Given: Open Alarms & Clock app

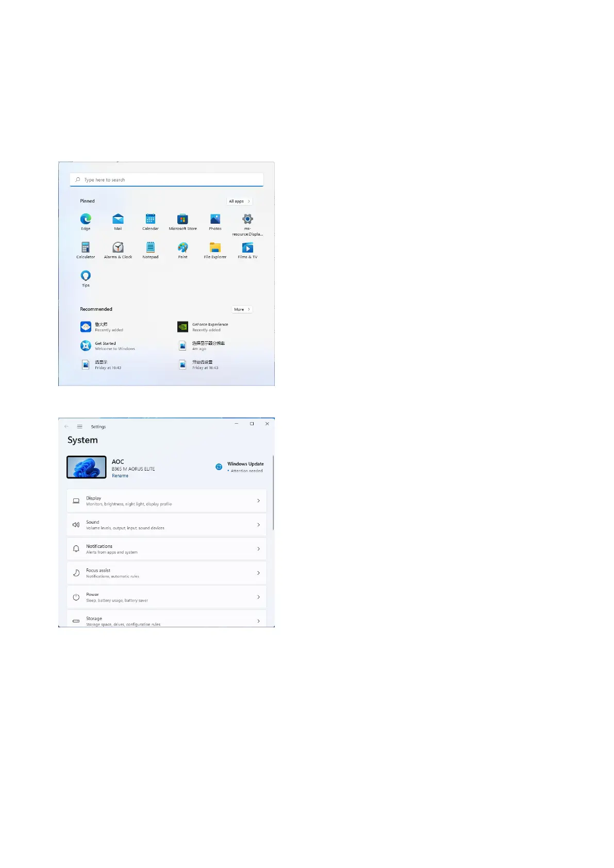Looking at the screenshot, I should click(118, 248).
